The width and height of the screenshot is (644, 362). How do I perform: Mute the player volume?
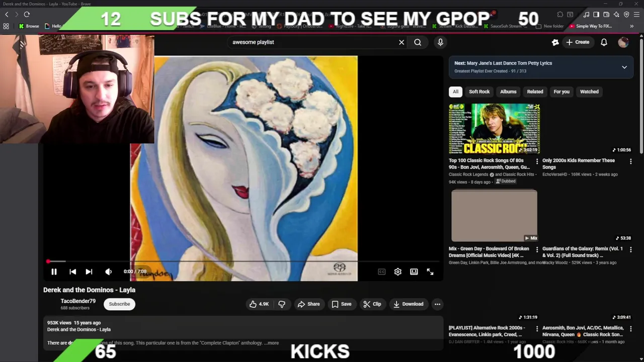pos(108,271)
